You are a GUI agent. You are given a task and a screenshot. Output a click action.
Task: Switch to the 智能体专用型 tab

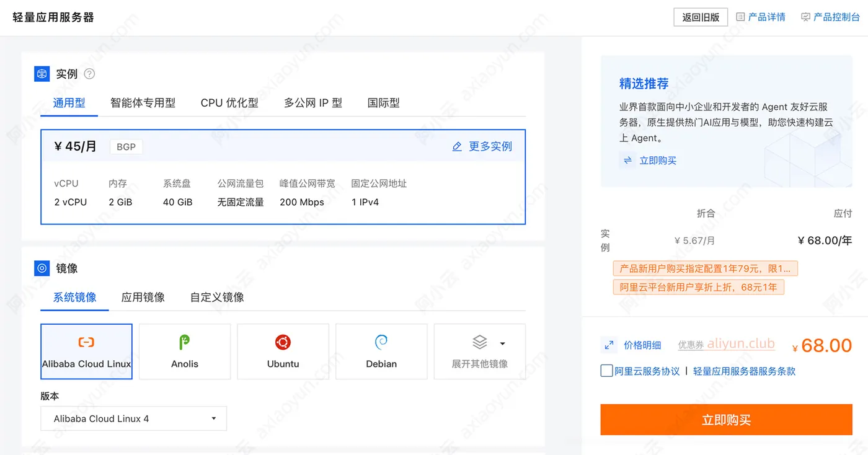[143, 103]
